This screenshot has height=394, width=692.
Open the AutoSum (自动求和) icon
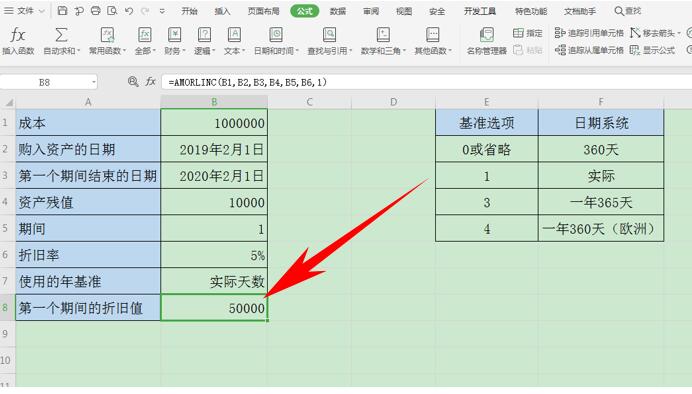61,35
